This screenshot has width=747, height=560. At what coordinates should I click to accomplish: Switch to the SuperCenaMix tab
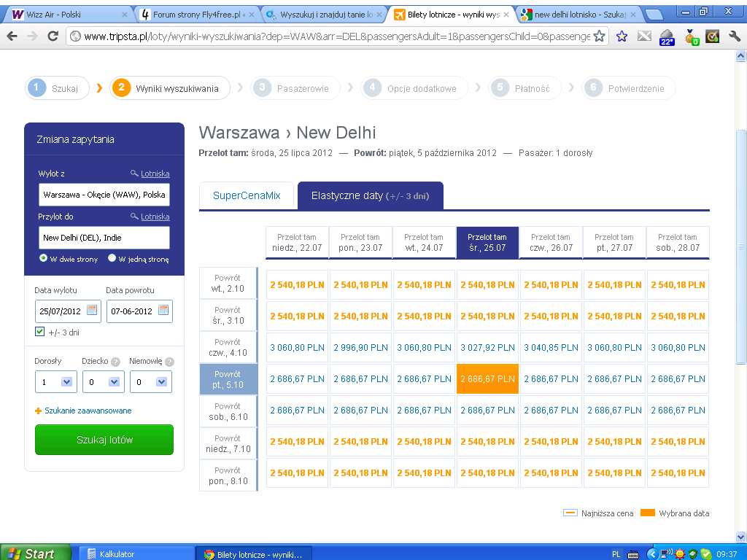click(x=247, y=195)
